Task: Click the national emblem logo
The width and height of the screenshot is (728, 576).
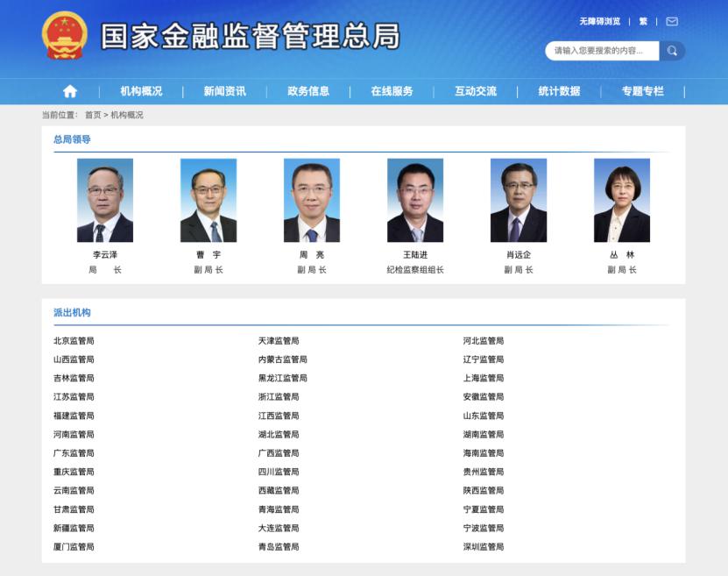Action: pyautogui.click(x=65, y=36)
